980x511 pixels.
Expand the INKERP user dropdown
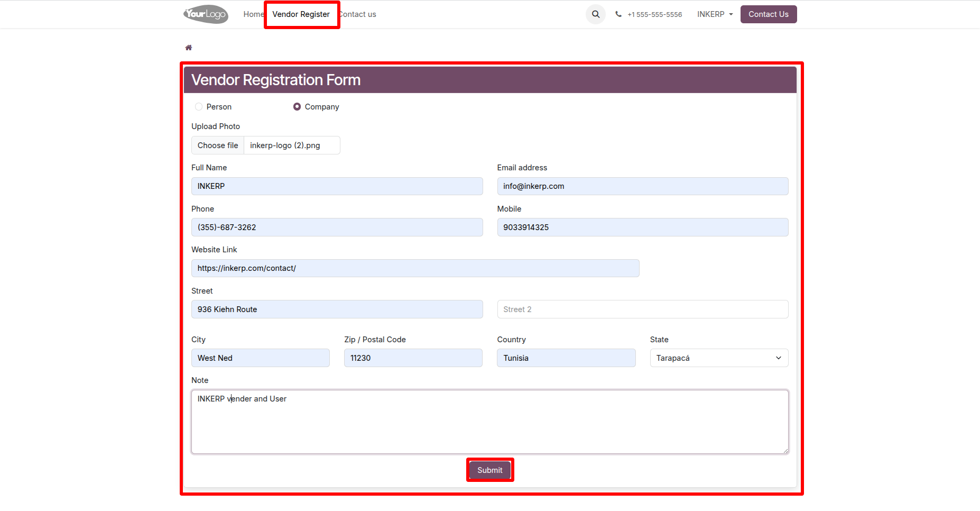[x=715, y=14]
